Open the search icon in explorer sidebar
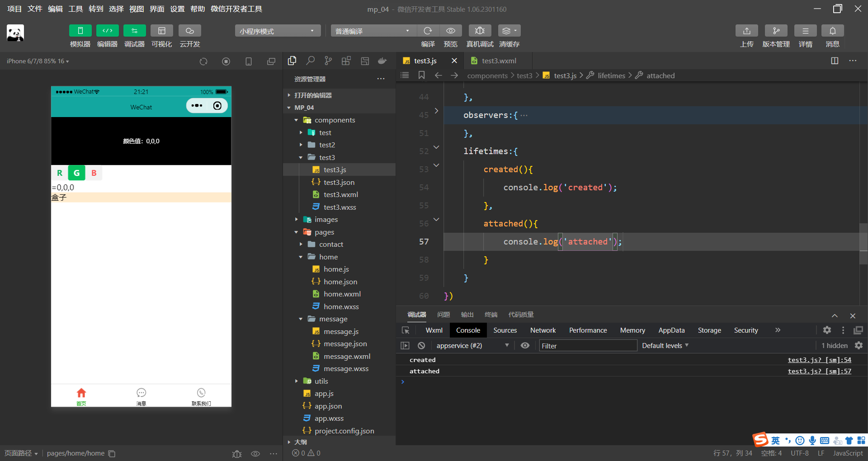The image size is (868, 461). (x=310, y=61)
